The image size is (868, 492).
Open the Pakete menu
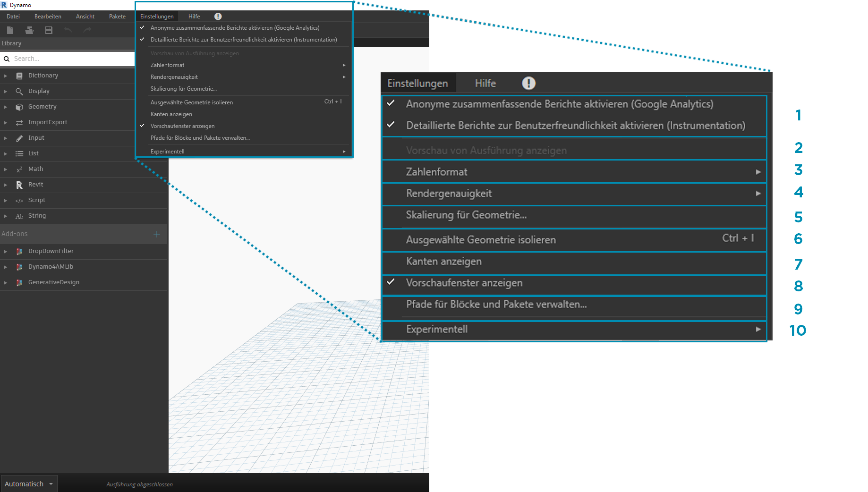(117, 17)
